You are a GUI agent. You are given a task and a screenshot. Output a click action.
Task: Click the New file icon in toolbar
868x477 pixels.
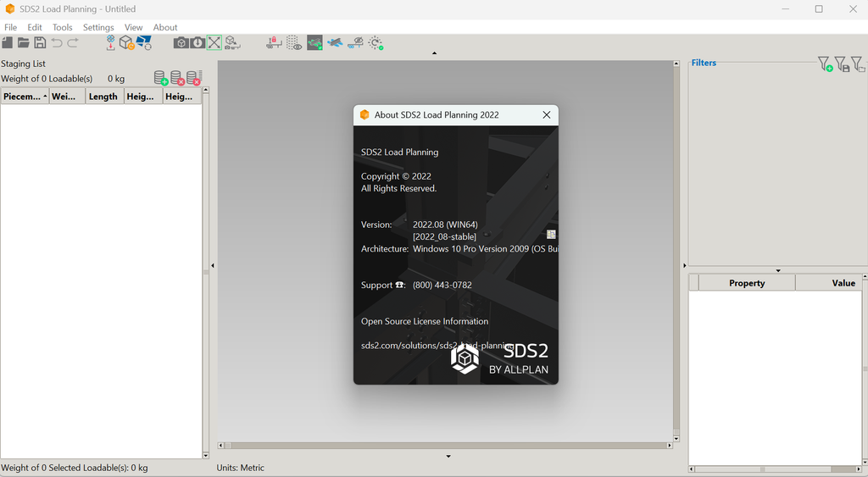pos(7,42)
